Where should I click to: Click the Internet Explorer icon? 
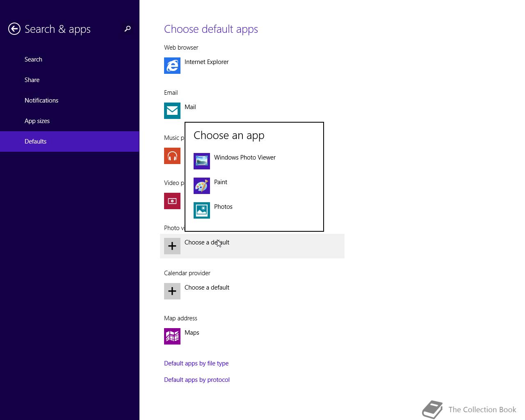point(172,66)
